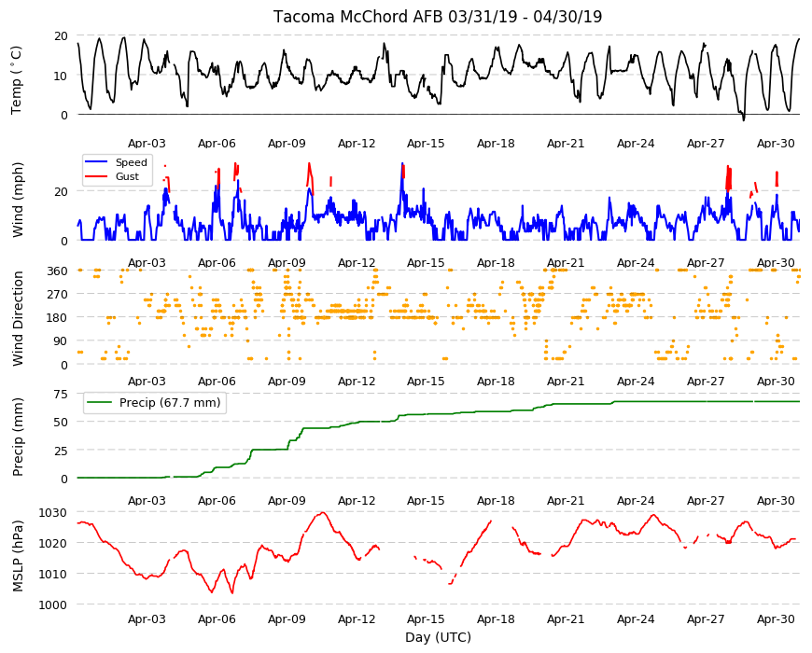Click Apr-09 tick under the MSLP chart

287,618
